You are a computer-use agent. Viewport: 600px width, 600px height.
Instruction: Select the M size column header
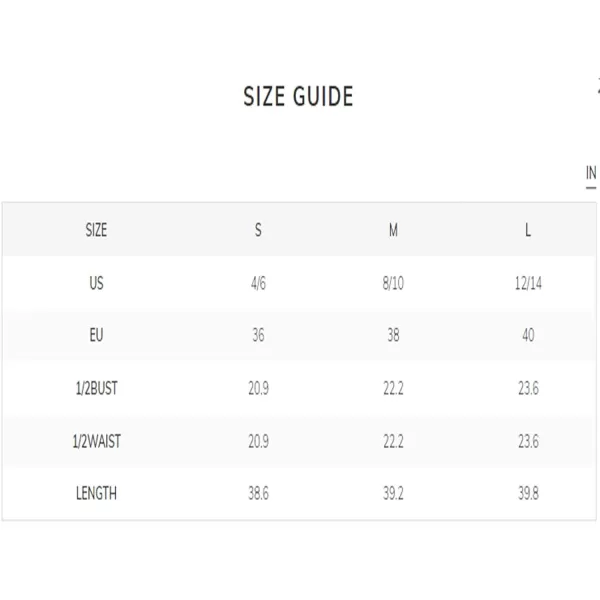pyautogui.click(x=393, y=230)
